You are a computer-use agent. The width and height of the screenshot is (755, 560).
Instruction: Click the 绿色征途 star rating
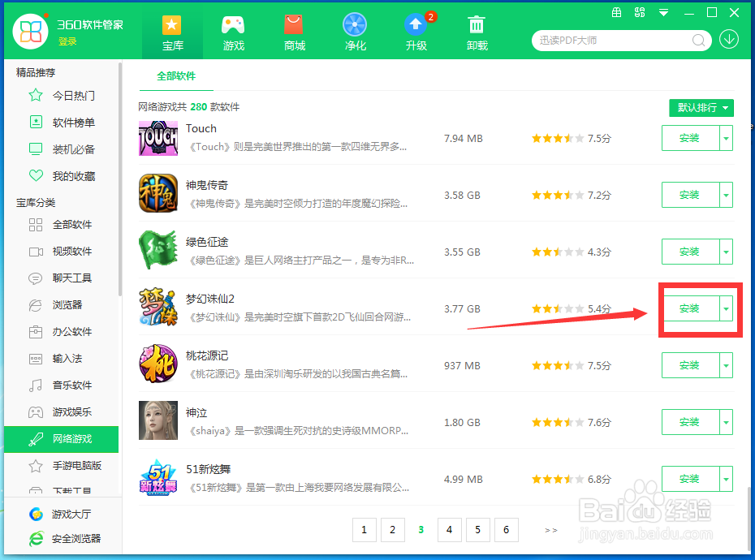[558, 252]
